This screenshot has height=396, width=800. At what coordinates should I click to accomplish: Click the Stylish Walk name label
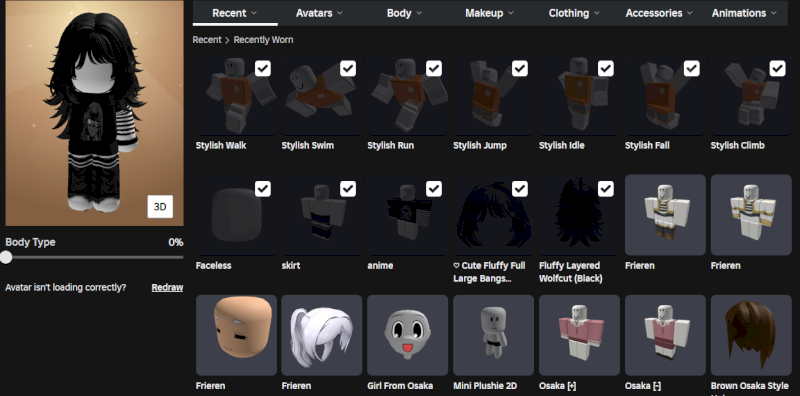click(221, 145)
